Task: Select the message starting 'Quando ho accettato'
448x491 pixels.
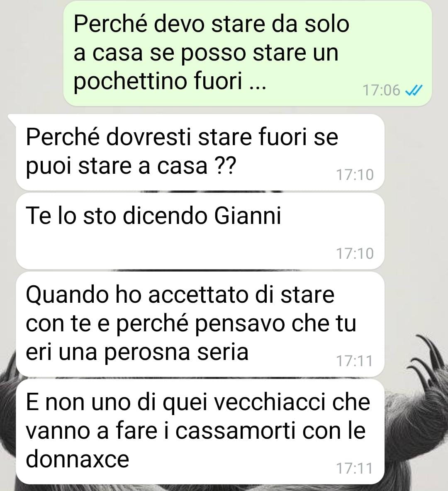Action: (x=200, y=324)
